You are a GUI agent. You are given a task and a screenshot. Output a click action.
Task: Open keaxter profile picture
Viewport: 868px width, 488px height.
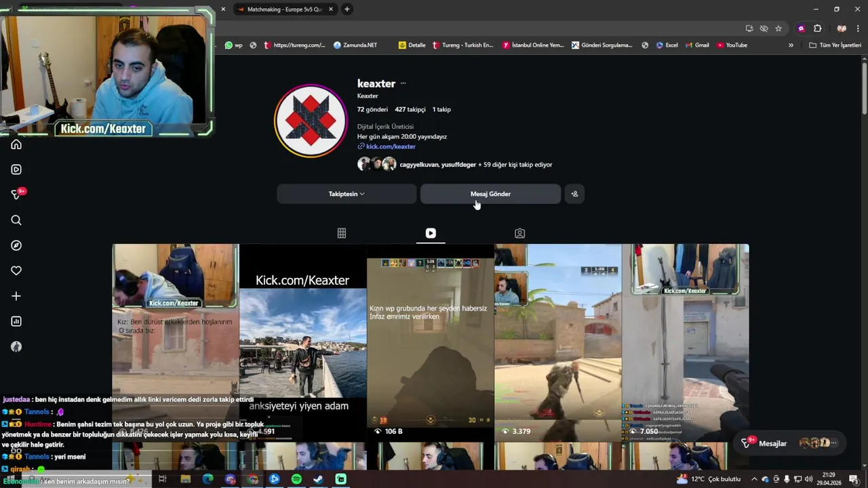point(311,121)
